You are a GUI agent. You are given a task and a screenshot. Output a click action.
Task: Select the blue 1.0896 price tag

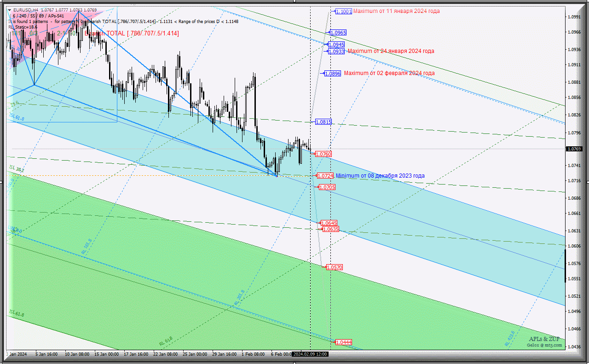(x=332, y=74)
